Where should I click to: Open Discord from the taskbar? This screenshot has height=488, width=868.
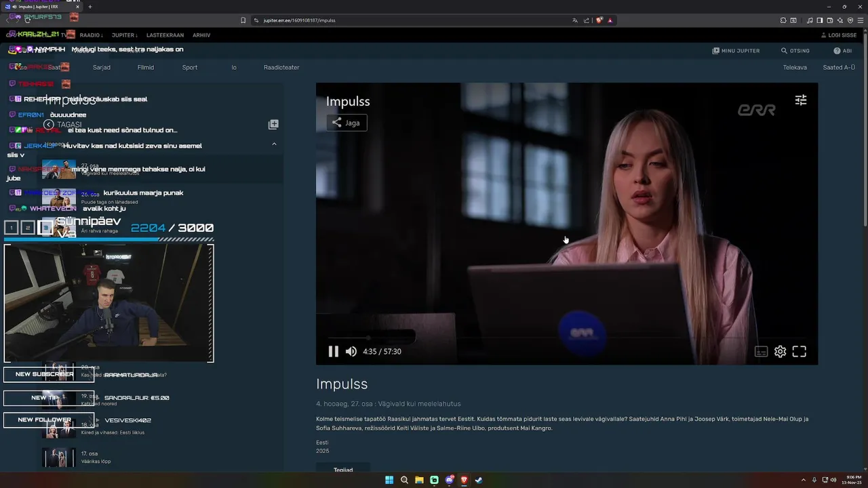coord(449,480)
